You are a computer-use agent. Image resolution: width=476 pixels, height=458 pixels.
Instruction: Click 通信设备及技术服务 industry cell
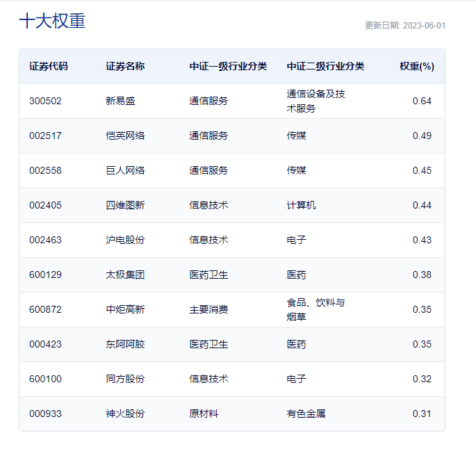click(315, 101)
